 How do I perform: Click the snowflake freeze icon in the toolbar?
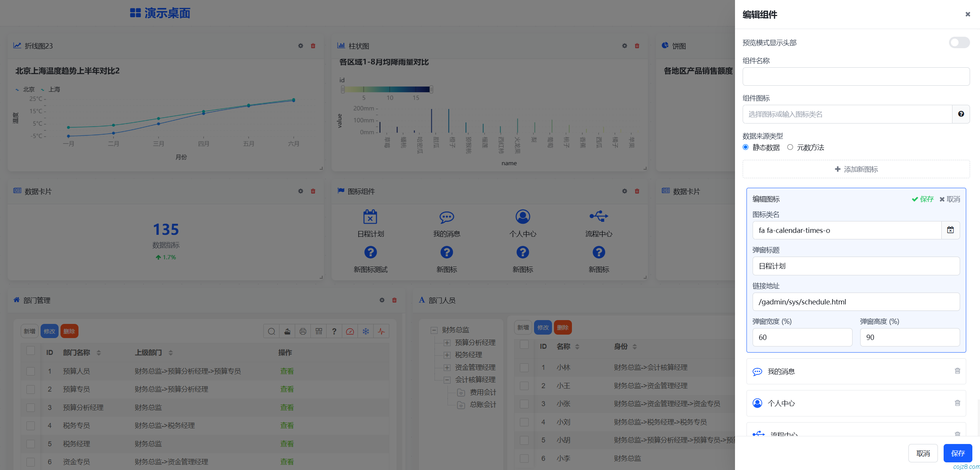point(366,331)
